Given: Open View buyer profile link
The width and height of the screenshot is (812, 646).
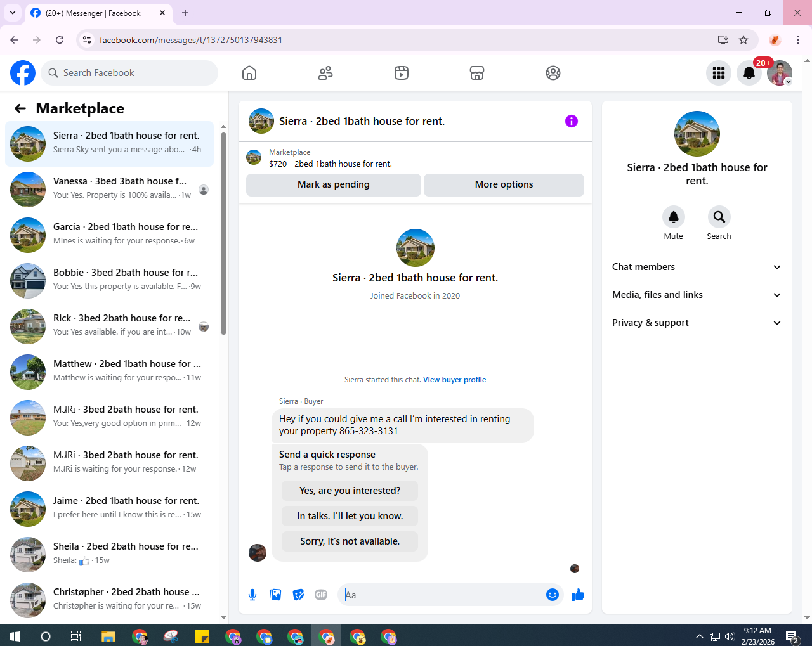Looking at the screenshot, I should point(455,380).
